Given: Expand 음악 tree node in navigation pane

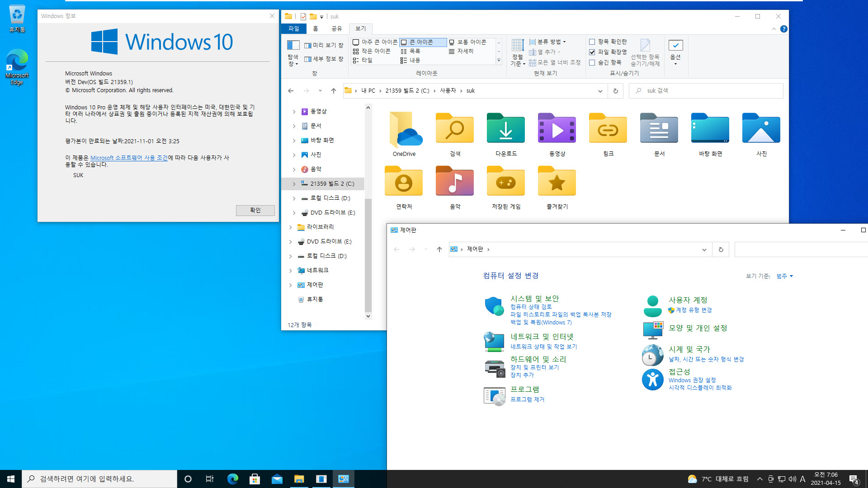Looking at the screenshot, I should 294,169.
